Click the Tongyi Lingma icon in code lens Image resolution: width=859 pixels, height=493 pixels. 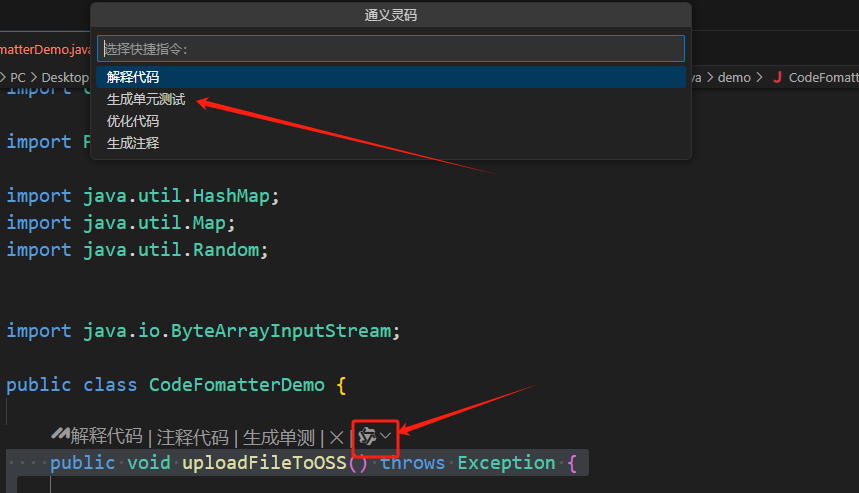[367, 436]
